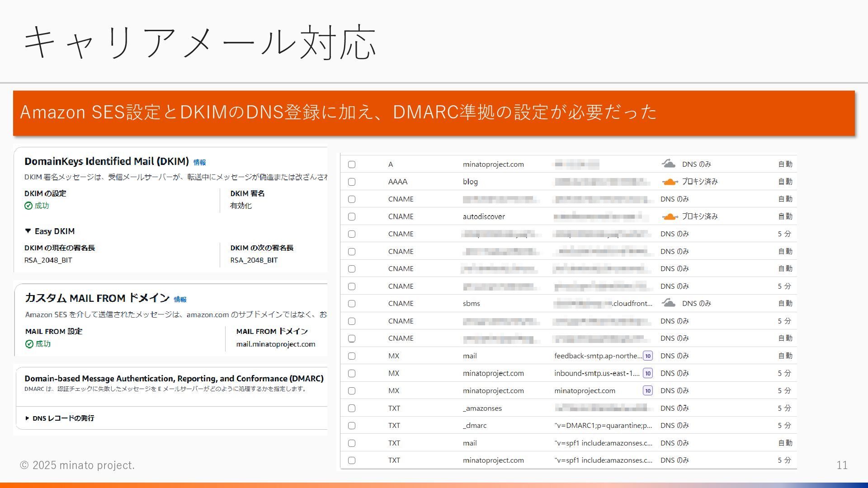868x488 pixels.
Task: Click the orange proxied cloud on the autodiscover row
Action: 670,216
